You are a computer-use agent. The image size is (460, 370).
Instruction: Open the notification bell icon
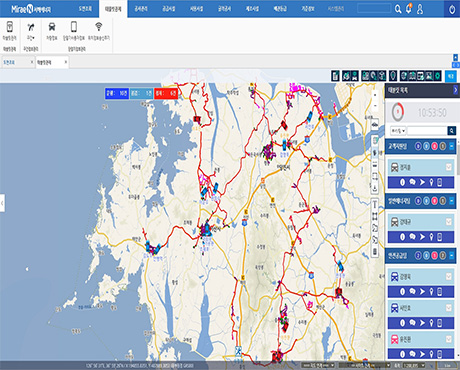(x=409, y=9)
